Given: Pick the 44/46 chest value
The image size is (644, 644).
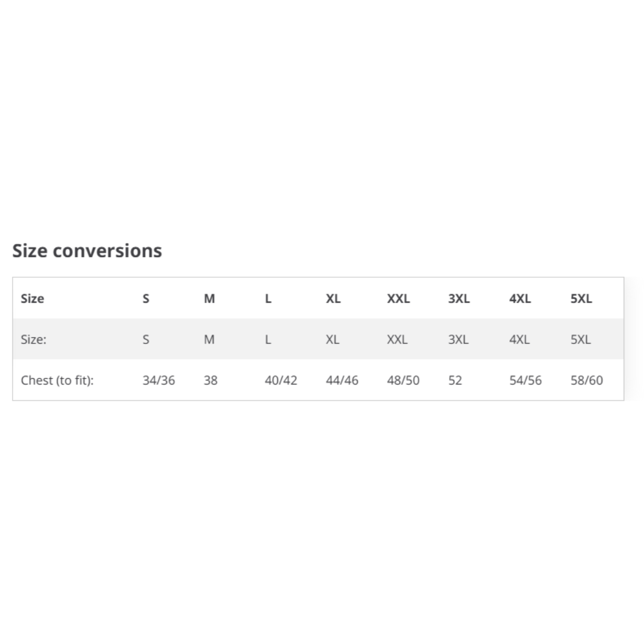Looking at the screenshot, I should [342, 380].
